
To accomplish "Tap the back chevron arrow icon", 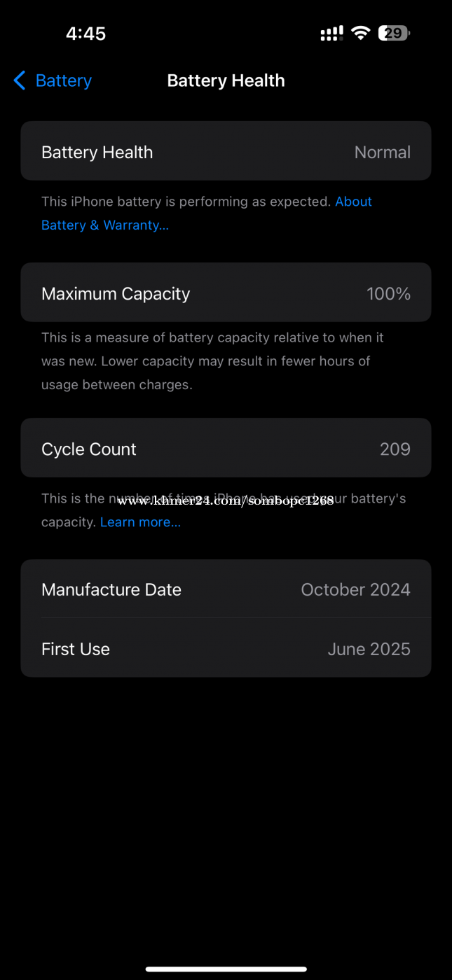I will tap(20, 80).
